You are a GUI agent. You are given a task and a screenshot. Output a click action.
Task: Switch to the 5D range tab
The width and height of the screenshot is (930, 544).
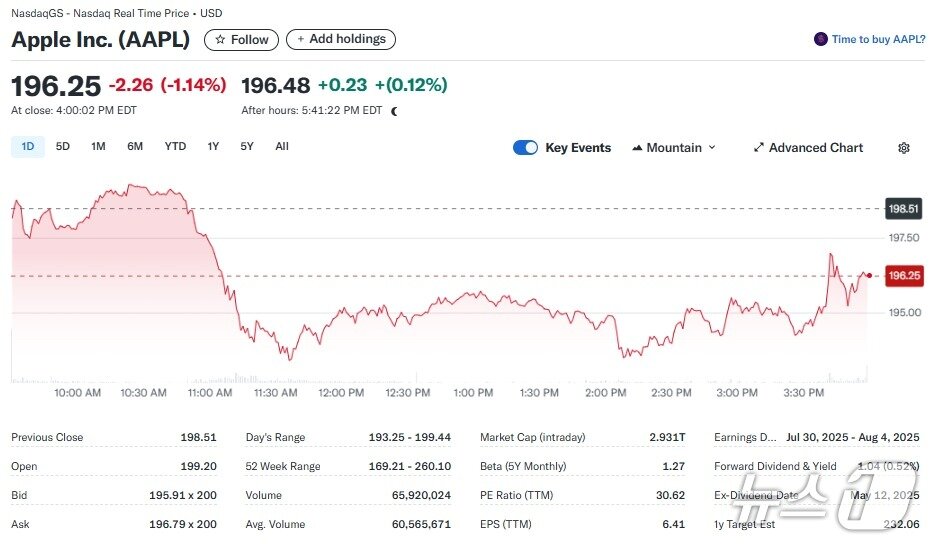63,147
